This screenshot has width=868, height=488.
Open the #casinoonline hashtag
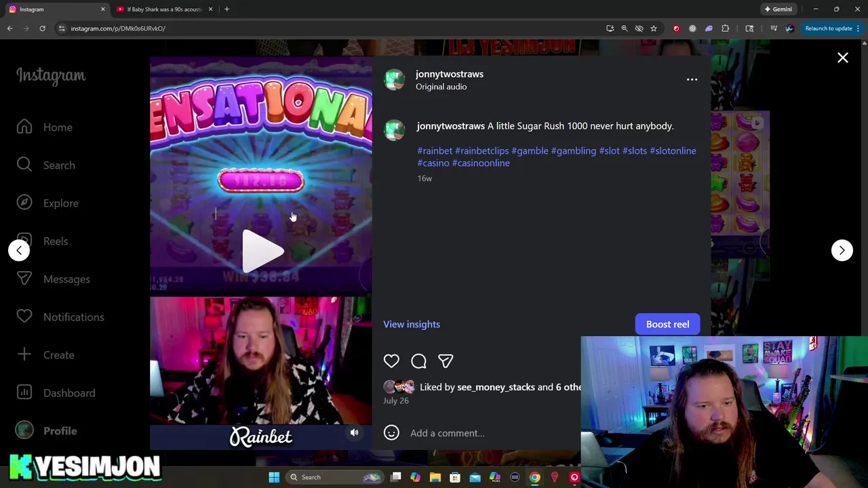pyautogui.click(x=481, y=163)
